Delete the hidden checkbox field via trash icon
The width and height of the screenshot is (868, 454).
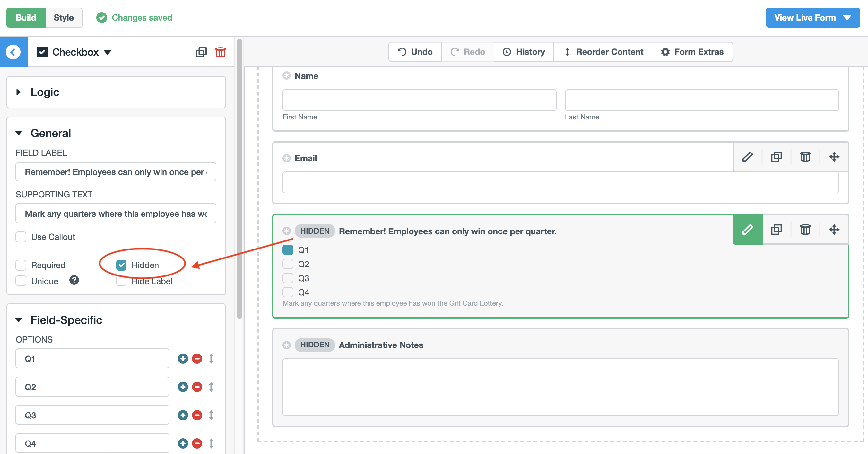805,230
